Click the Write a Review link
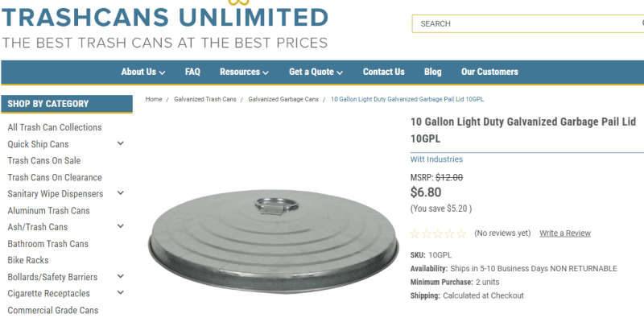This screenshot has width=644, height=318. (x=565, y=233)
